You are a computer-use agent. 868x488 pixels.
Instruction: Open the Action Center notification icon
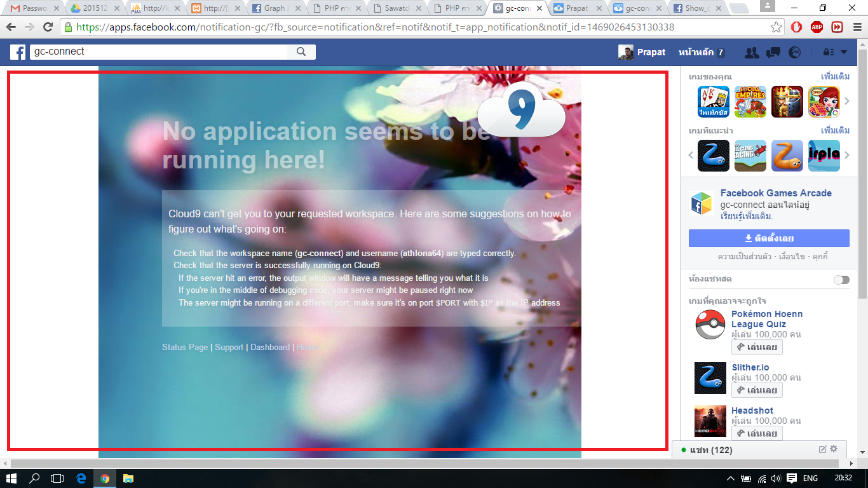pyautogui.click(x=791, y=478)
